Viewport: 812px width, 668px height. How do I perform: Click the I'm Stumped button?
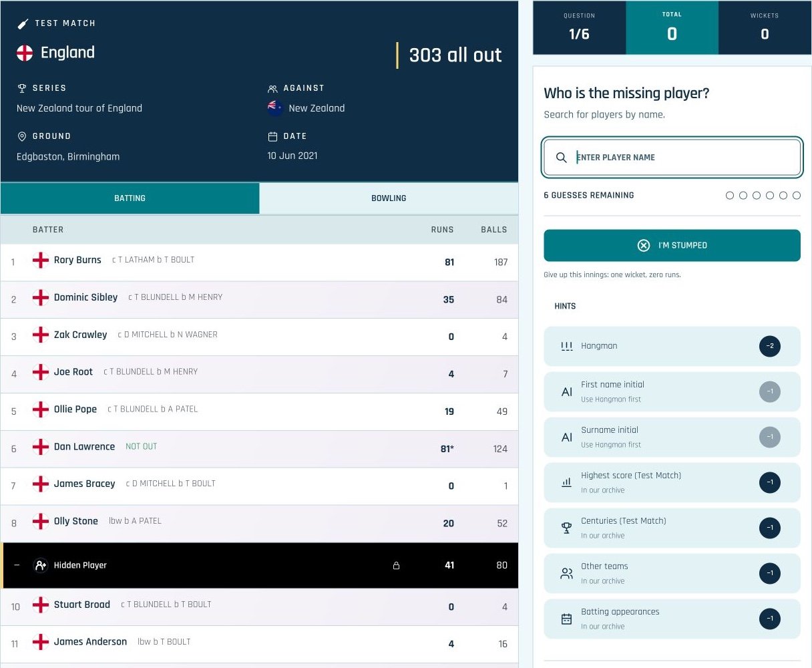coord(672,245)
